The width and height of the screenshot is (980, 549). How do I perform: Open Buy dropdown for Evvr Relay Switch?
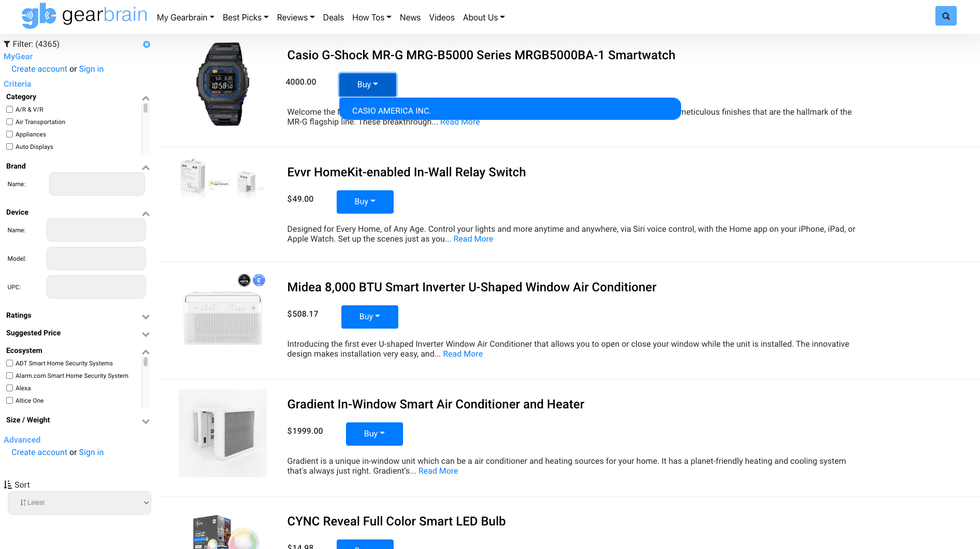click(365, 202)
